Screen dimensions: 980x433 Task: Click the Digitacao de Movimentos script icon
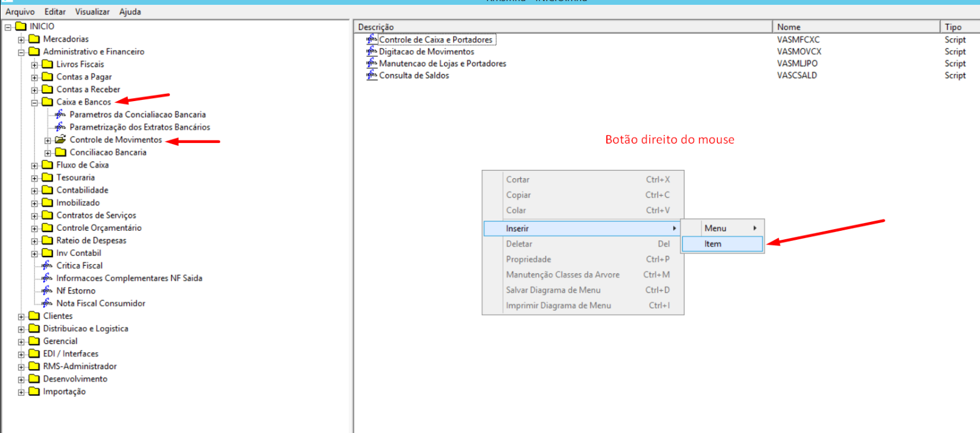[x=372, y=51]
